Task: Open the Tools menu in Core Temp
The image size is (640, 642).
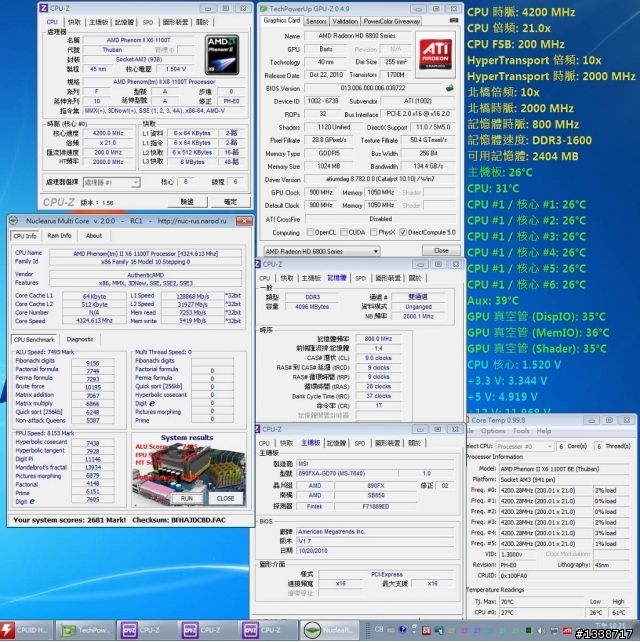Action: pos(521,431)
